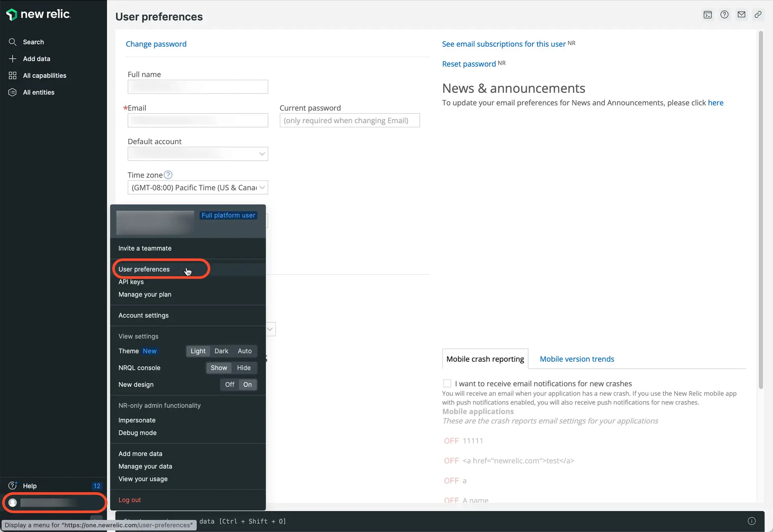Viewport: 773px width, 532px height.
Task: Open the Help notifications badge showing 12
Action: pyautogui.click(x=97, y=486)
